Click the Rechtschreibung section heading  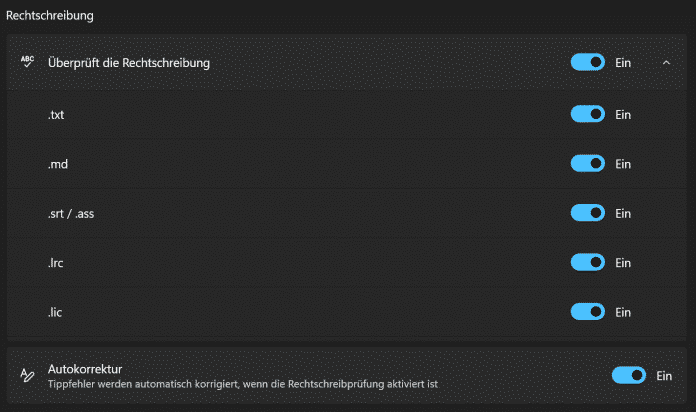(x=49, y=16)
